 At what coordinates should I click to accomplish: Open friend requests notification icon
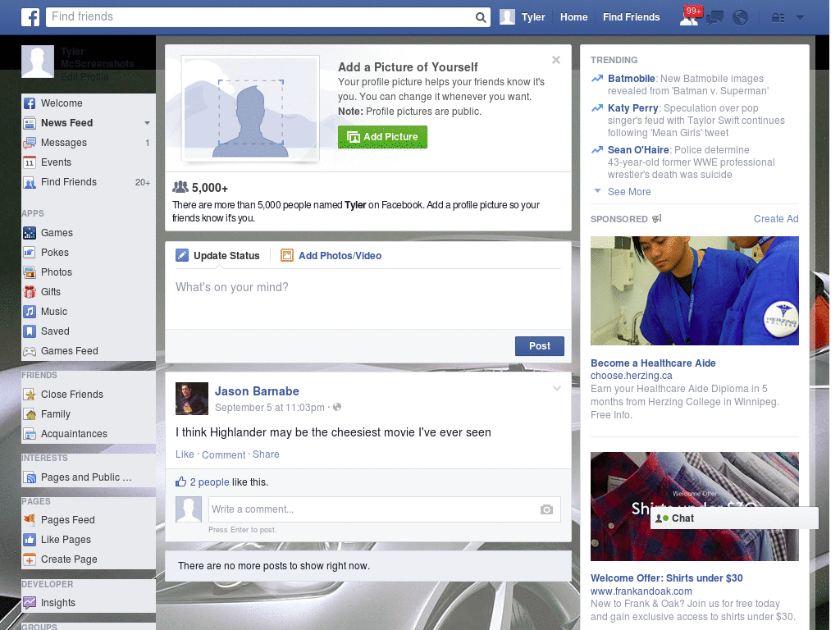click(x=689, y=18)
